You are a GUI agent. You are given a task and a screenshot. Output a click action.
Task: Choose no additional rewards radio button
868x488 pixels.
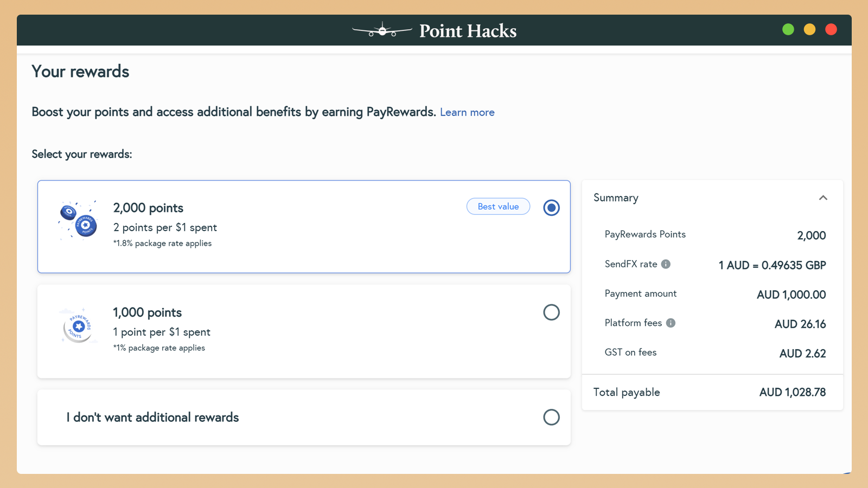[x=551, y=417]
